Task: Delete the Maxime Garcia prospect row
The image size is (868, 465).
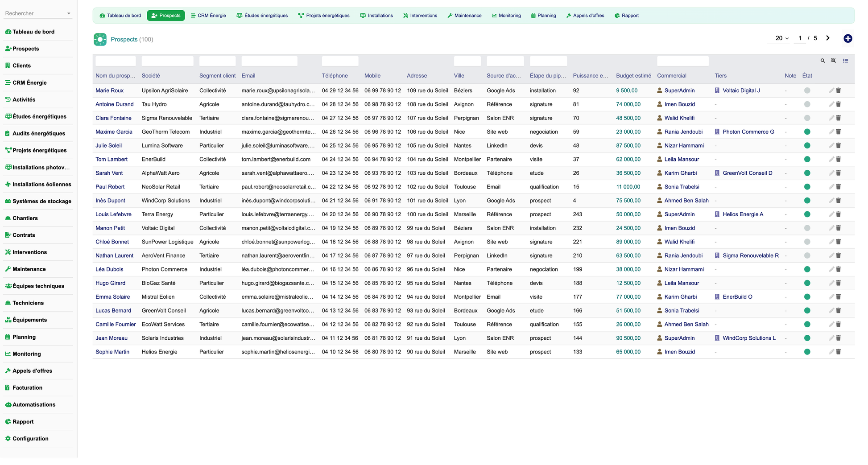Action: tap(838, 132)
